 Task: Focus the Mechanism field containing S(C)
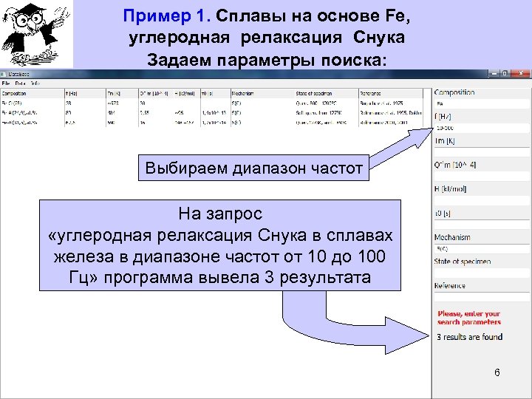pyautogui.click(x=482, y=249)
